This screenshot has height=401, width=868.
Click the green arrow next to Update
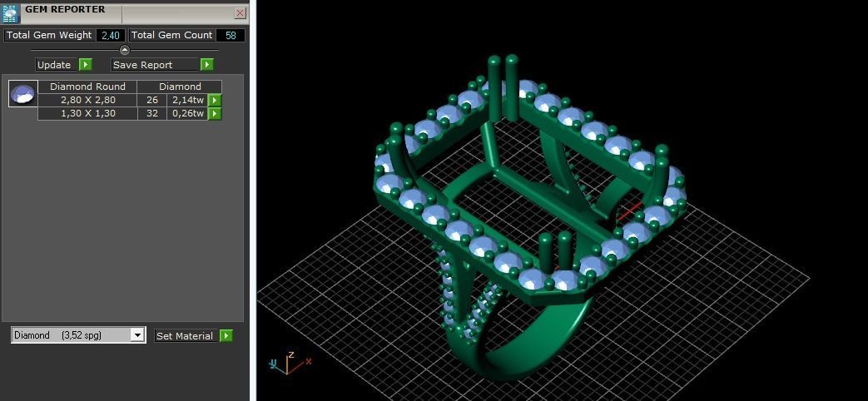85,65
